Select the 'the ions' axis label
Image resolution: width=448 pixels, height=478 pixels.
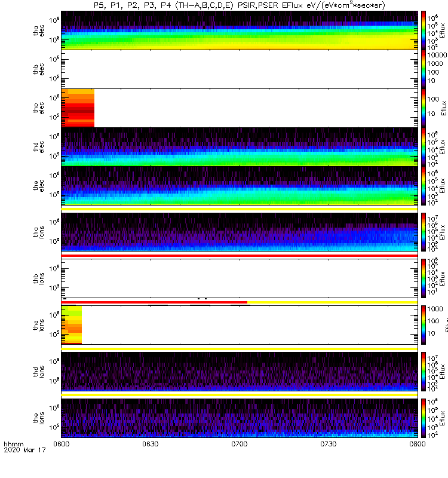pos(38,418)
